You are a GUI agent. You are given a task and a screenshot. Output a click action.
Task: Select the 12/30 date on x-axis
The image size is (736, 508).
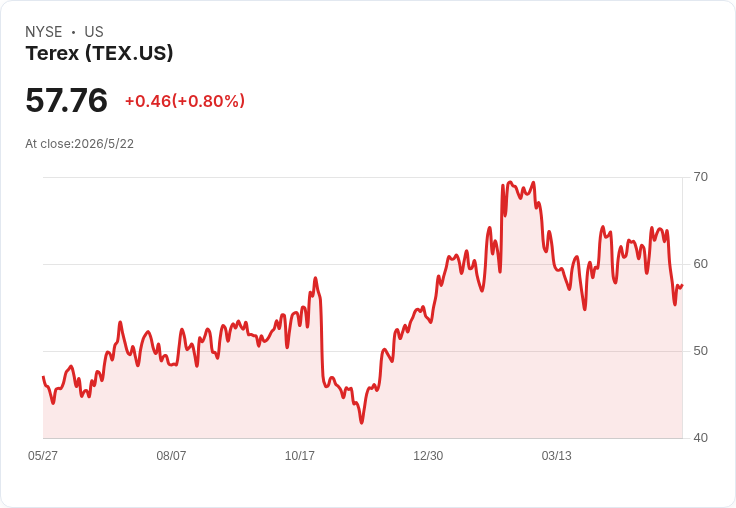[428, 455]
